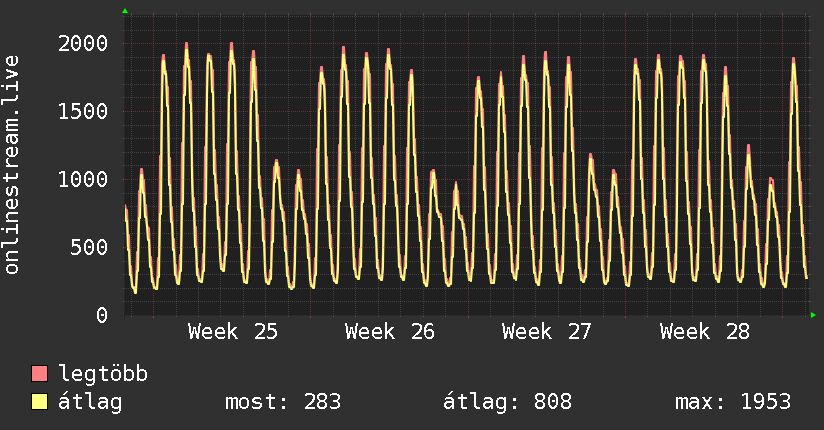Click the yellow átlag legend swatch
This screenshot has width=824, height=430.
(x=39, y=402)
